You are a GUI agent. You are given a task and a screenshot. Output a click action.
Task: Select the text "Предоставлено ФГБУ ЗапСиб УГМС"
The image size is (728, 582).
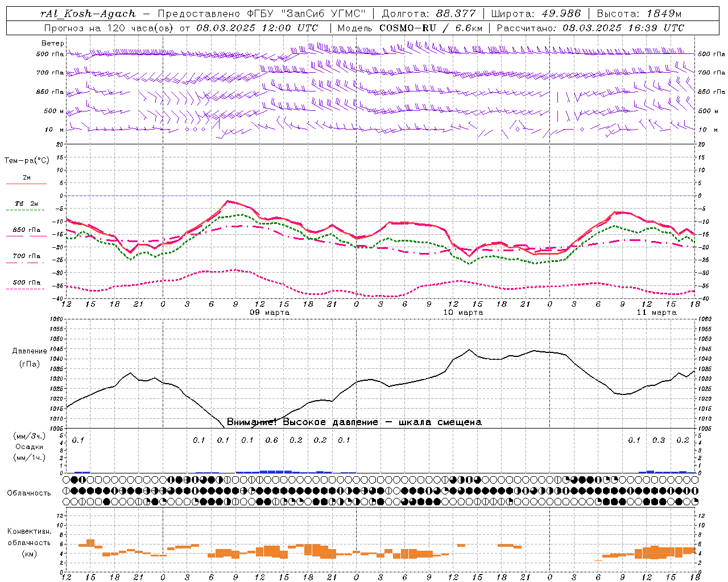(262, 14)
